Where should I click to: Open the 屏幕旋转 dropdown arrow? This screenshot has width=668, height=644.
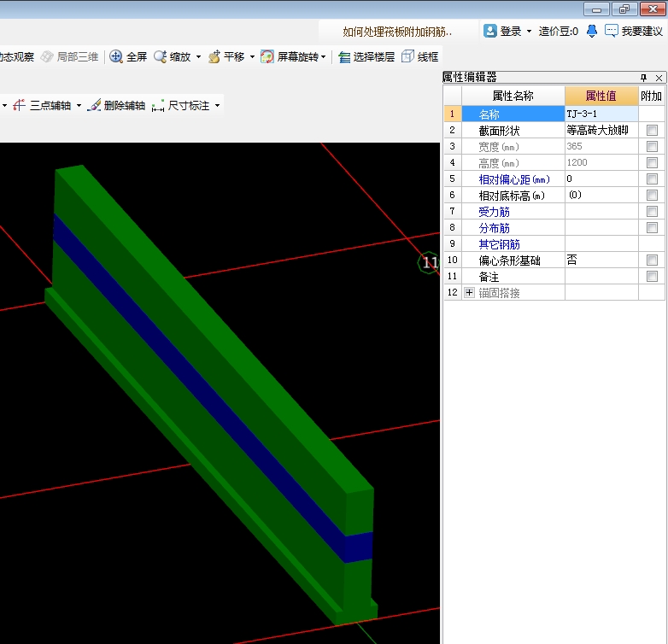(x=324, y=56)
